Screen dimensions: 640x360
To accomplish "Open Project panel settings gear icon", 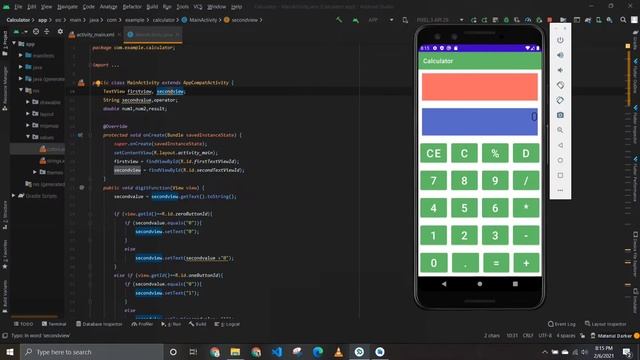I will [60, 31].
